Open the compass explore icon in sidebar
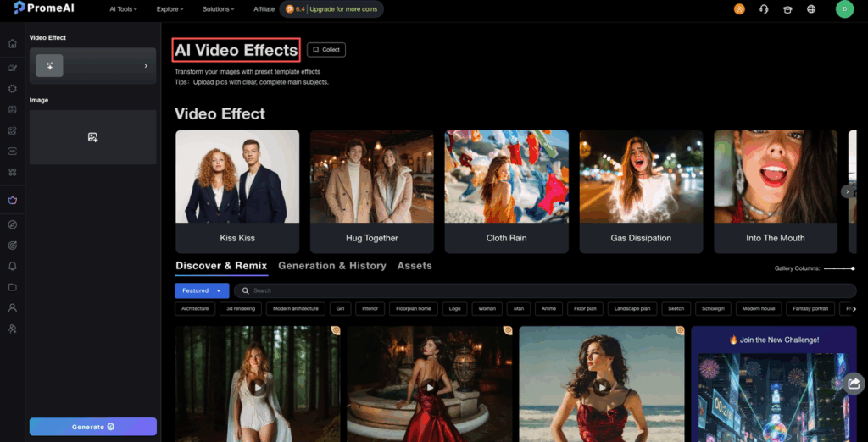This screenshot has width=868, height=442. (x=12, y=224)
